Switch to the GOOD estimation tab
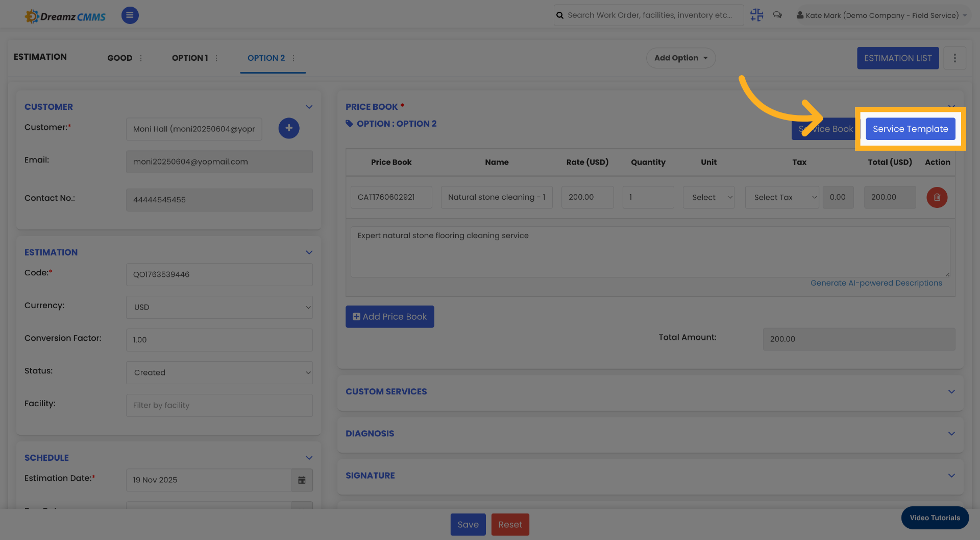 (119, 58)
